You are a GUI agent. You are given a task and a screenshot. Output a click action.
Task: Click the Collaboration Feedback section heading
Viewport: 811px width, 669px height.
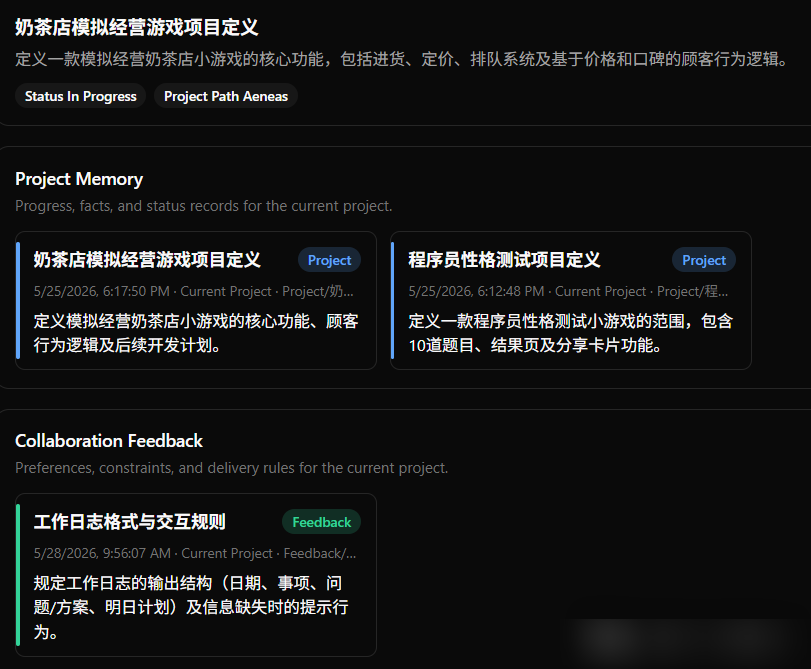click(109, 441)
